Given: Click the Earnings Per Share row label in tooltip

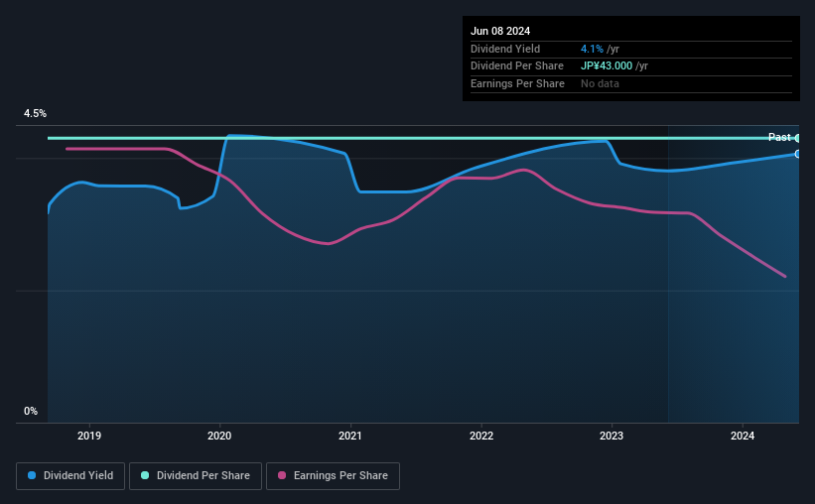Looking at the screenshot, I should click(517, 83).
